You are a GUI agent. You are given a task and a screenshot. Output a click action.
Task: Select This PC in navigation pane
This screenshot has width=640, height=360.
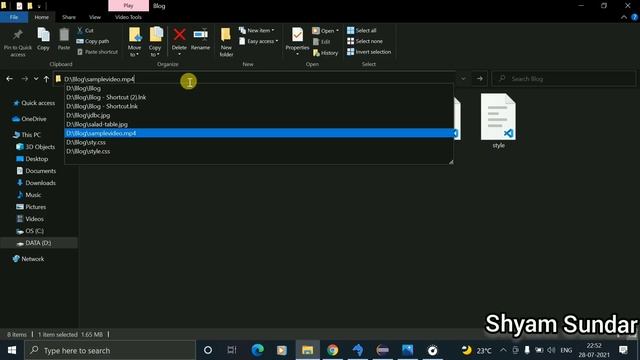[x=27, y=135]
